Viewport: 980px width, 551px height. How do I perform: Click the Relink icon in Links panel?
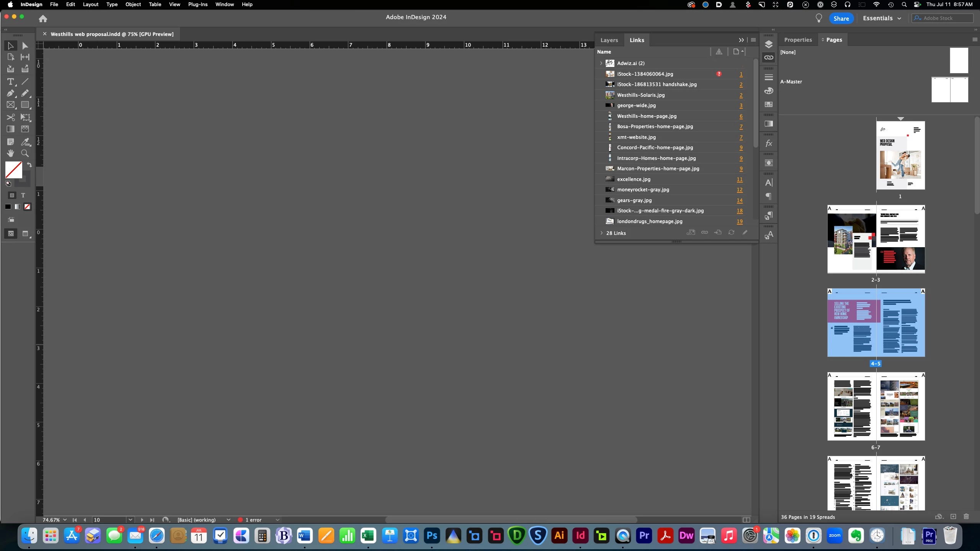(704, 233)
